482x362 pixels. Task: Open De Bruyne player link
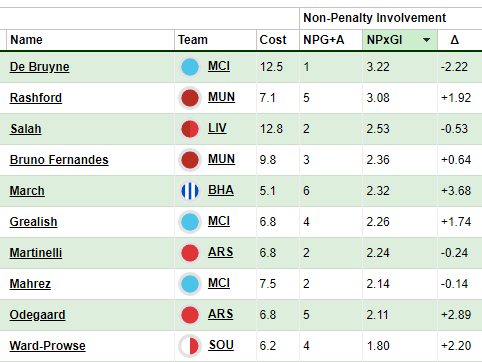[39, 67]
